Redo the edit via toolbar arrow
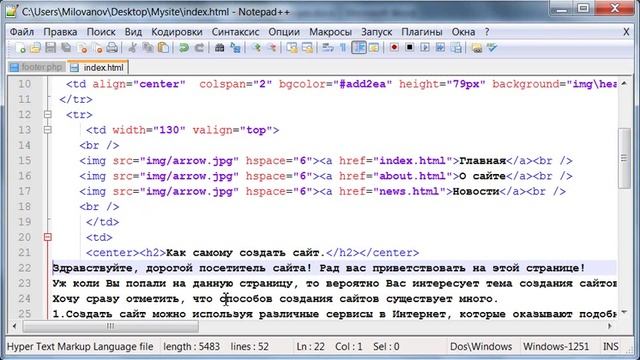 199,48
